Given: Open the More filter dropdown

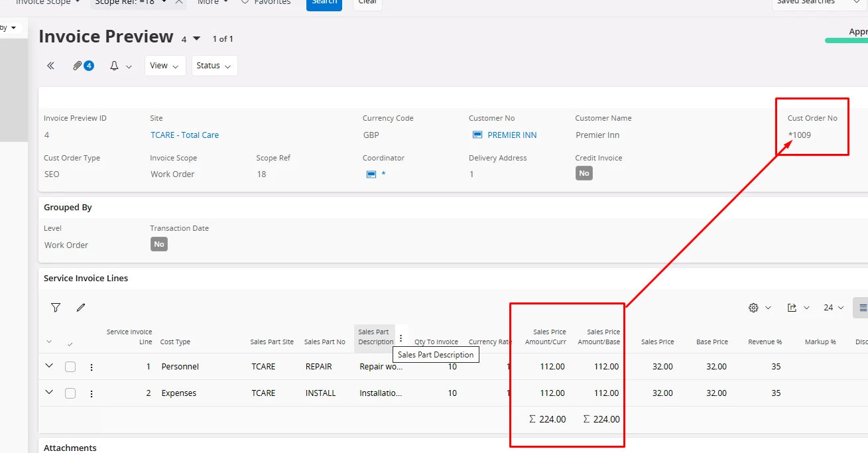Looking at the screenshot, I should click(213, 2).
